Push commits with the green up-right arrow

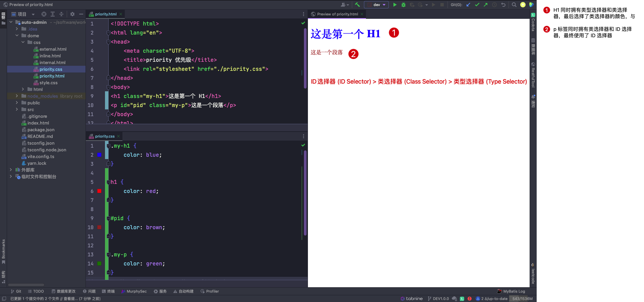click(485, 5)
